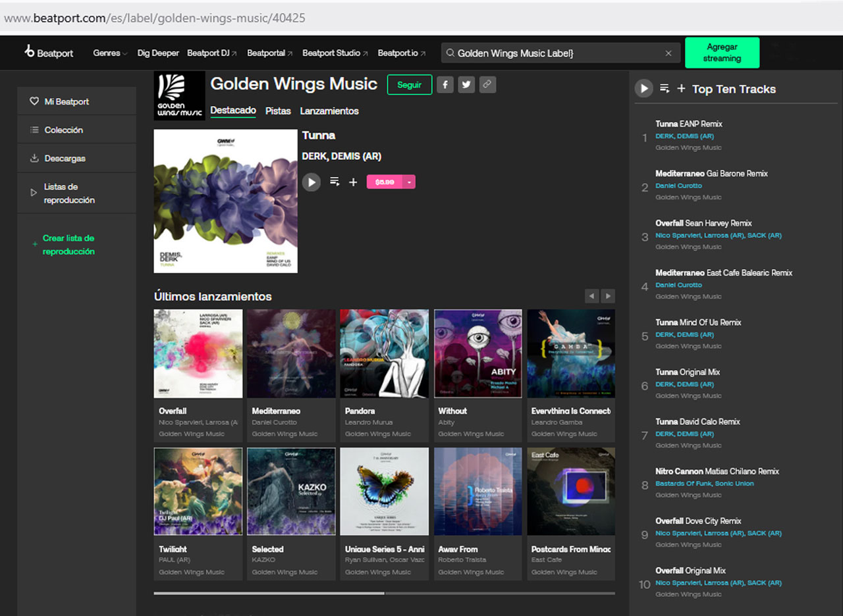This screenshot has width=843, height=616.
Task: Open track Overfall Dove City Remix
Action: coord(698,521)
